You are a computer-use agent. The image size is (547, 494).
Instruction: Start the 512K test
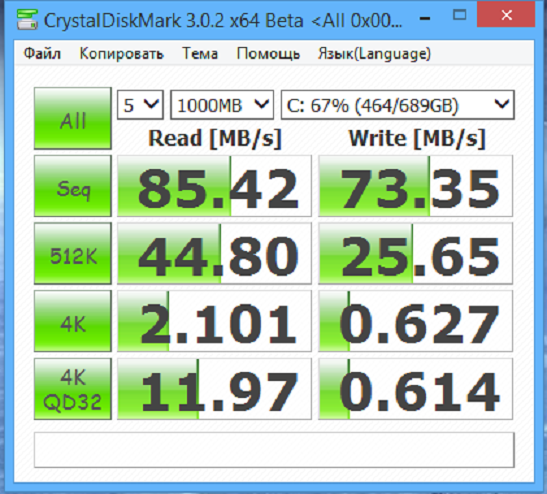73,253
